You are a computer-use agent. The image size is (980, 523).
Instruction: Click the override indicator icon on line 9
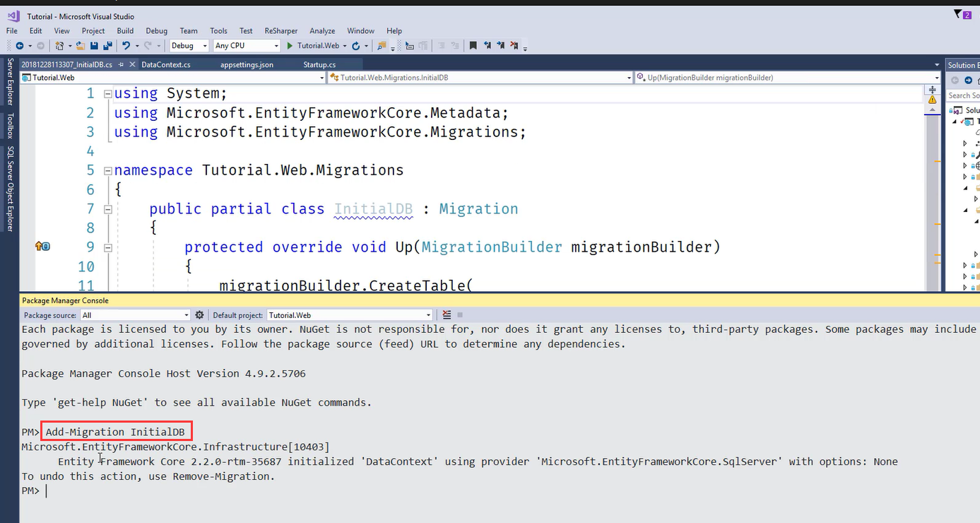(42, 246)
